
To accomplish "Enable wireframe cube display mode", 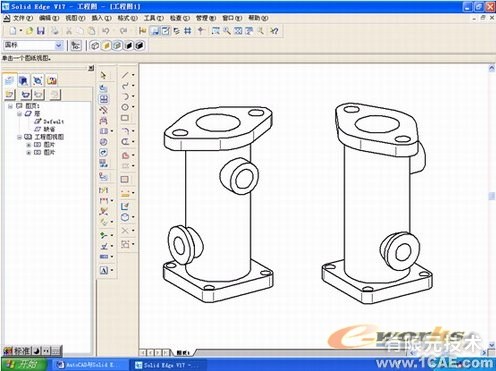I will click(x=95, y=45).
